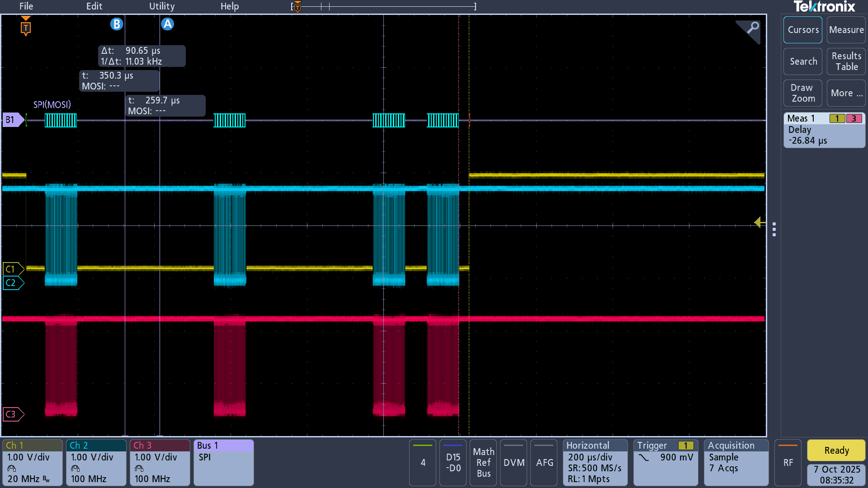This screenshot has width=868, height=488.
Task: Toggle the AFG button
Action: pos(544,462)
